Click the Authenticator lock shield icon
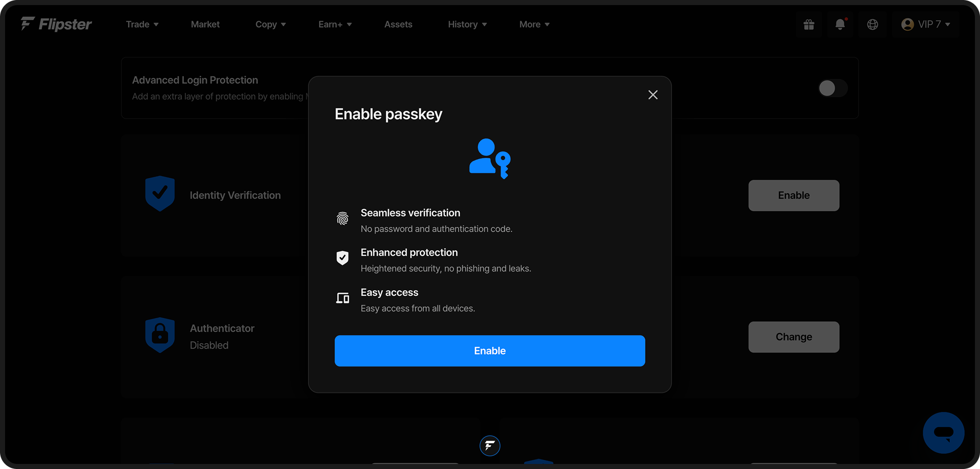This screenshot has width=980, height=469. tap(160, 335)
